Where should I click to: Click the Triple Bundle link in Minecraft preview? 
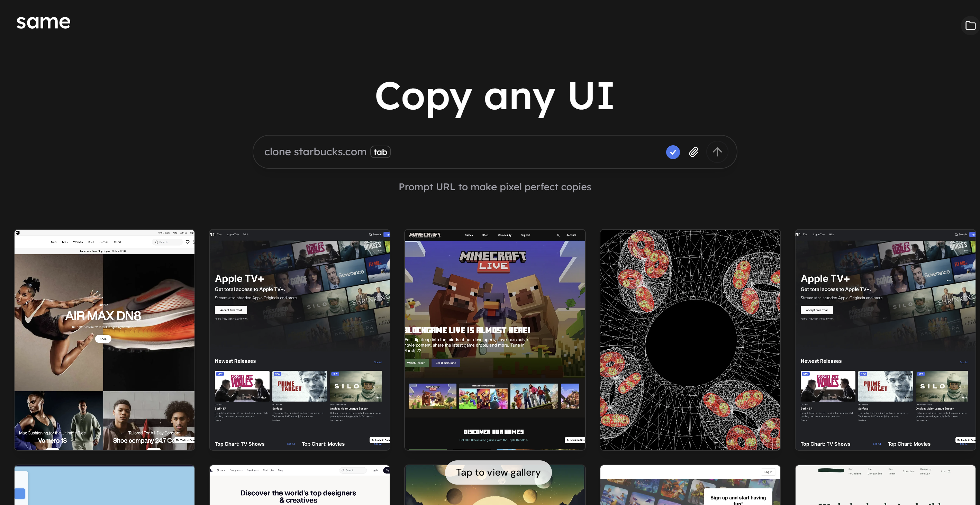493,440
